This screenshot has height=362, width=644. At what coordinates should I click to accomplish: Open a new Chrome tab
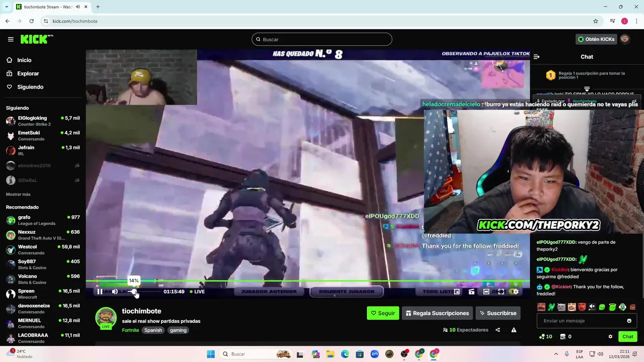(x=98, y=7)
